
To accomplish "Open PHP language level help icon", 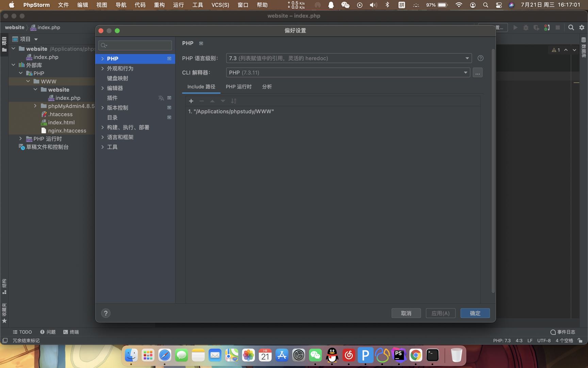I will (480, 58).
